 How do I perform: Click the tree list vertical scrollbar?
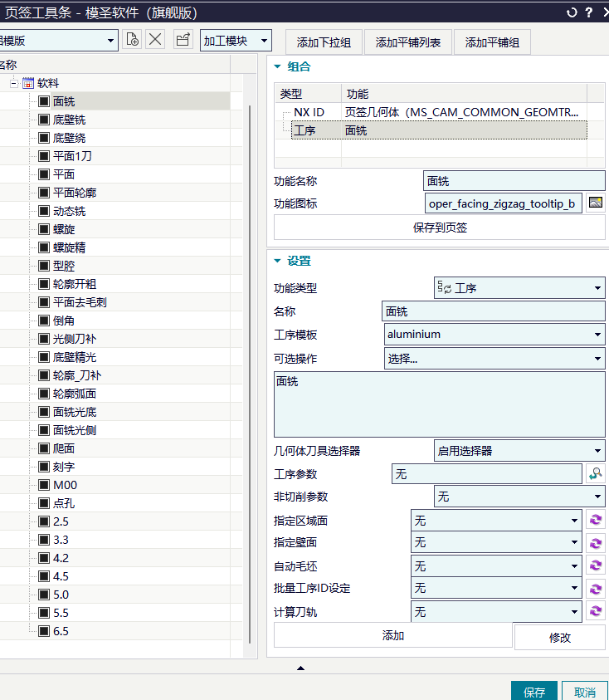point(250,374)
